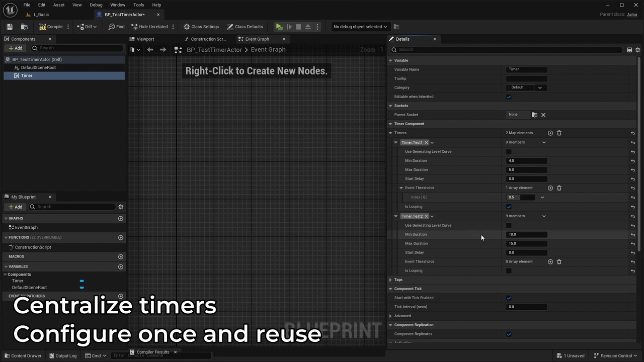Expand the Advanced section under Component Tick
Viewport: 644px width, 362px height.
click(390, 316)
